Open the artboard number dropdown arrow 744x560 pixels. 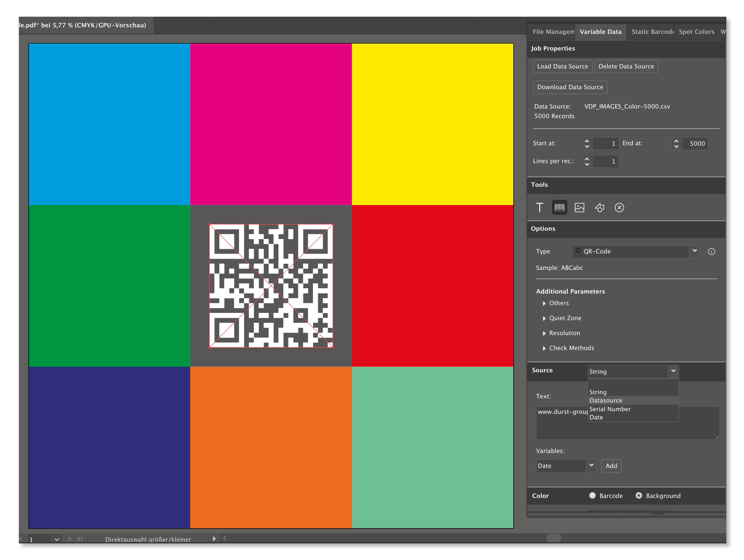pos(57,539)
